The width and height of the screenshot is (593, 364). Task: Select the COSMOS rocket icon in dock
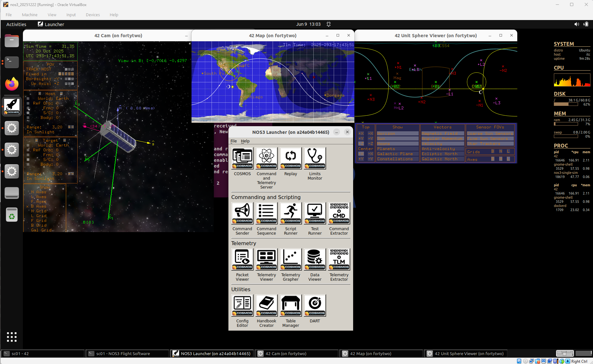(12, 106)
